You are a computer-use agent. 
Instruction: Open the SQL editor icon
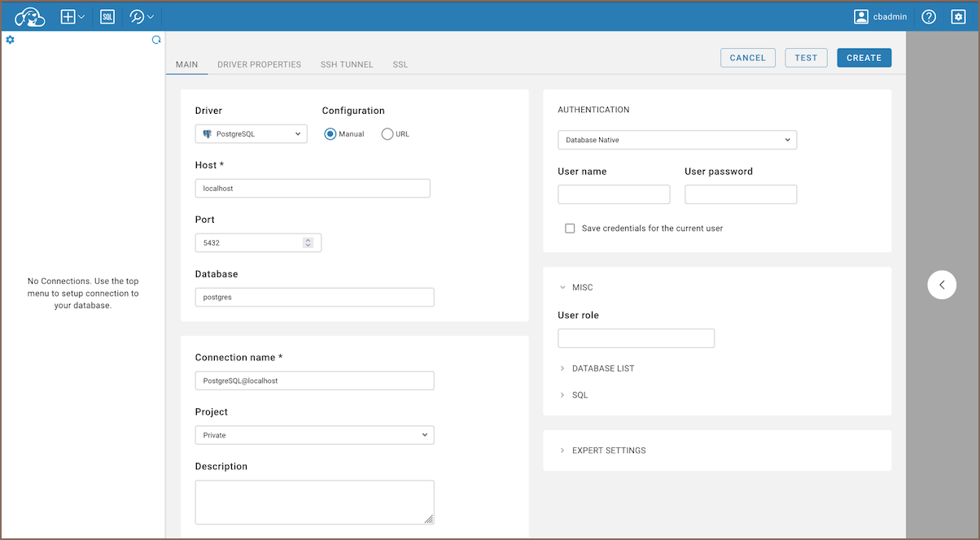point(107,16)
